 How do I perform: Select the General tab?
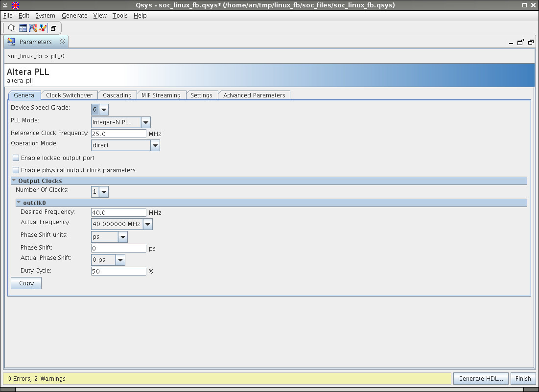tap(25, 95)
